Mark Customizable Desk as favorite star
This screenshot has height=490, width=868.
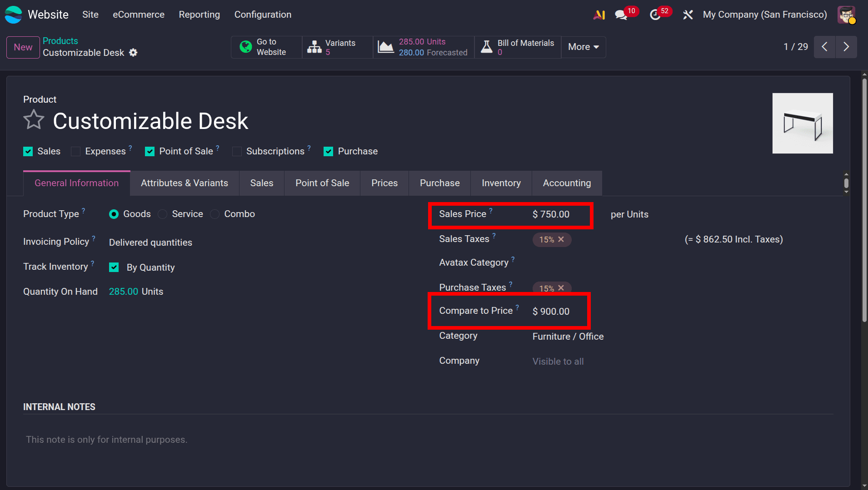34,120
